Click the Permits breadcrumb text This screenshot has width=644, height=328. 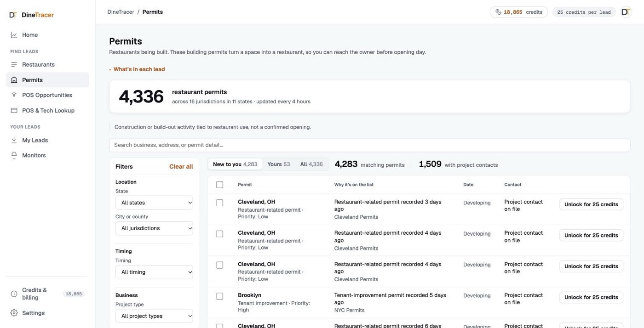153,12
